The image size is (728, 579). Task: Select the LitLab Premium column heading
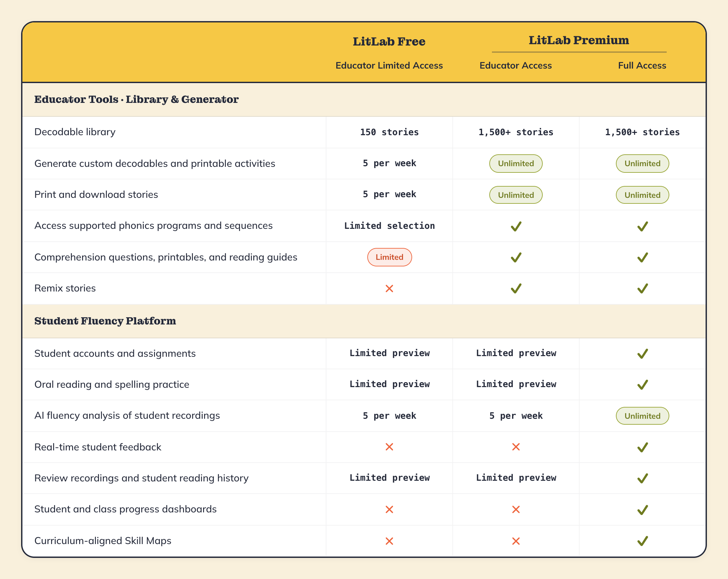click(579, 40)
